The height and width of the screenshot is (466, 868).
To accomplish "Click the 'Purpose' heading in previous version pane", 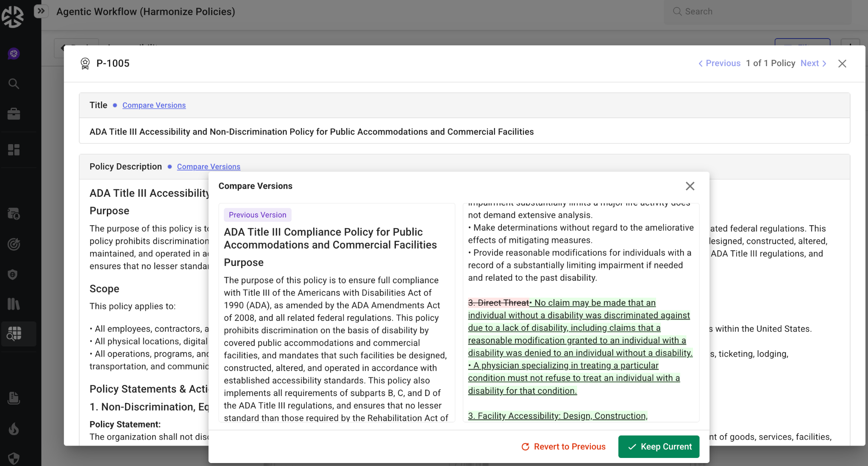I will [244, 262].
